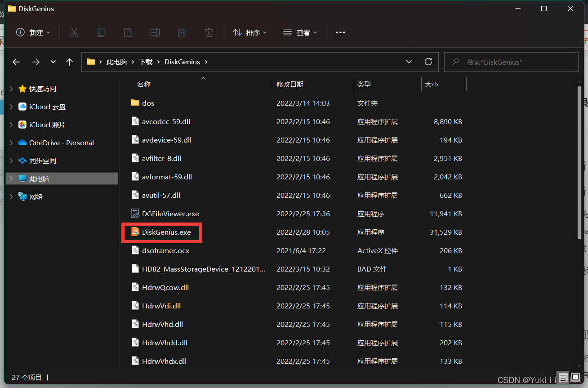Select 此电脑 in navigation pane

62,178
